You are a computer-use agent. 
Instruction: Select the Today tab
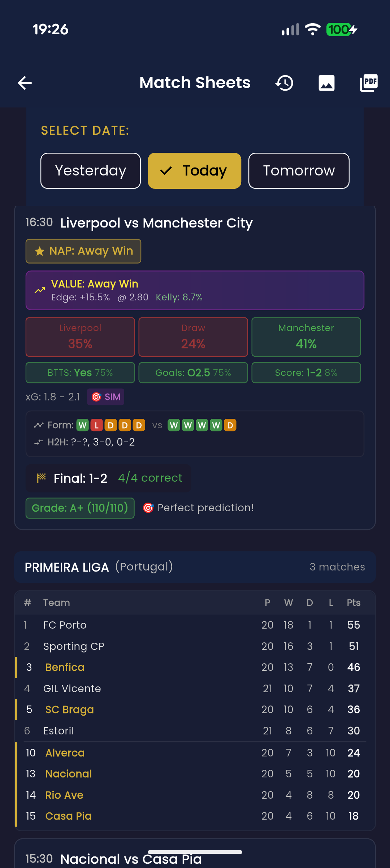click(x=194, y=170)
